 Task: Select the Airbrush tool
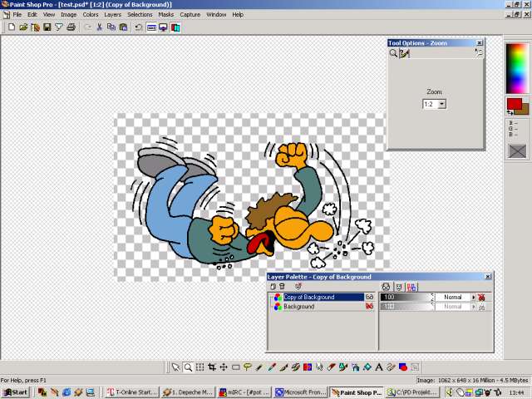[x=355, y=367]
